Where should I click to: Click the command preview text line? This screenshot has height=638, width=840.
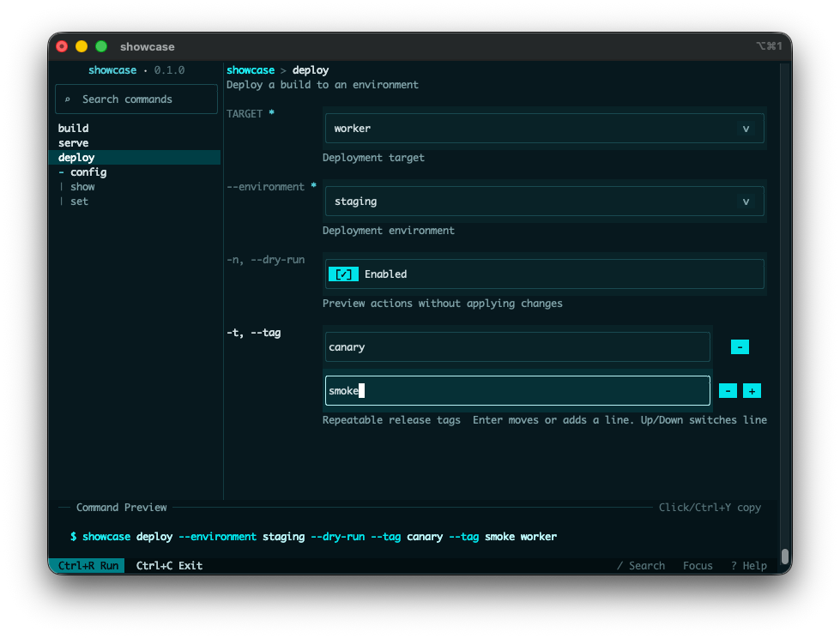coord(314,536)
